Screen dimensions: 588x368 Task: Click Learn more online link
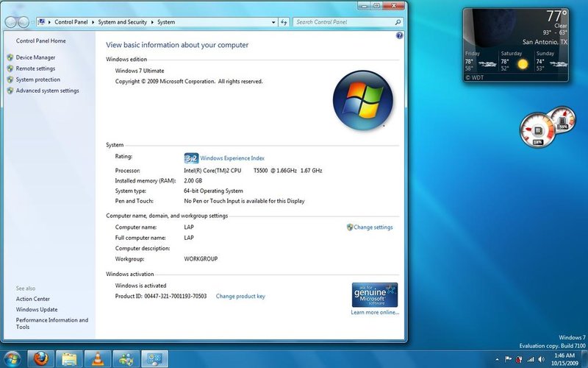pyautogui.click(x=375, y=312)
